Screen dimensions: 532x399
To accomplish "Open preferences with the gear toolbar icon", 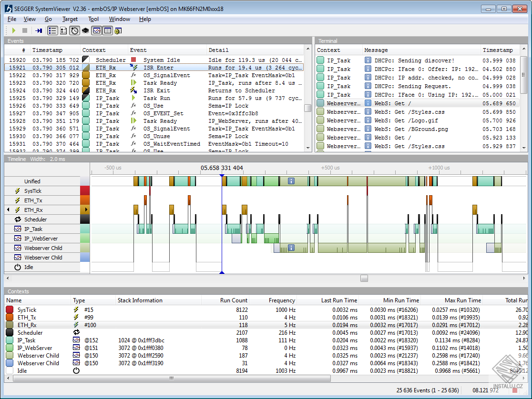I will (x=118, y=31).
